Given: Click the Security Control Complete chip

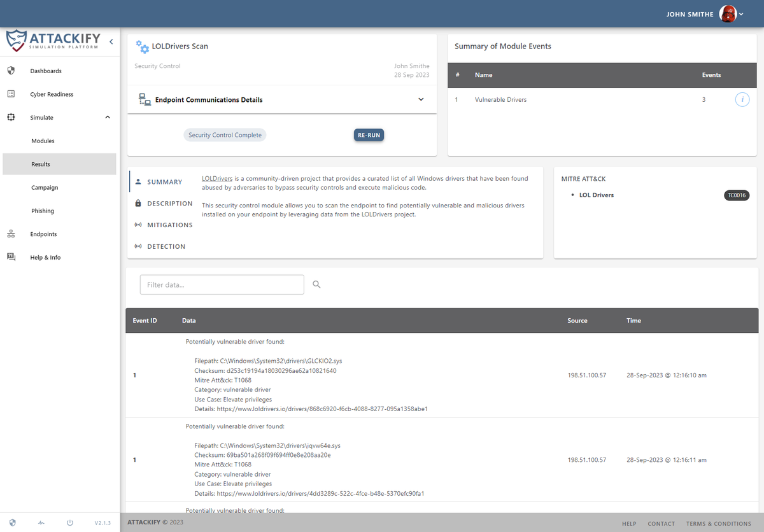Looking at the screenshot, I should pyautogui.click(x=225, y=135).
